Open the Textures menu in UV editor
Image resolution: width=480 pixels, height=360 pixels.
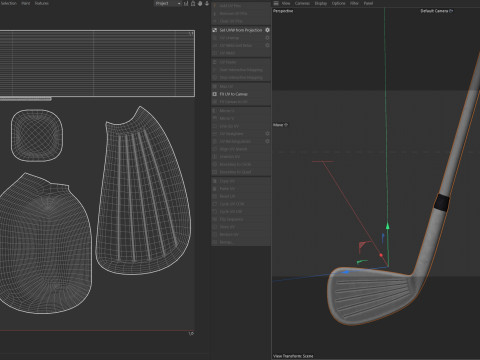42,3
